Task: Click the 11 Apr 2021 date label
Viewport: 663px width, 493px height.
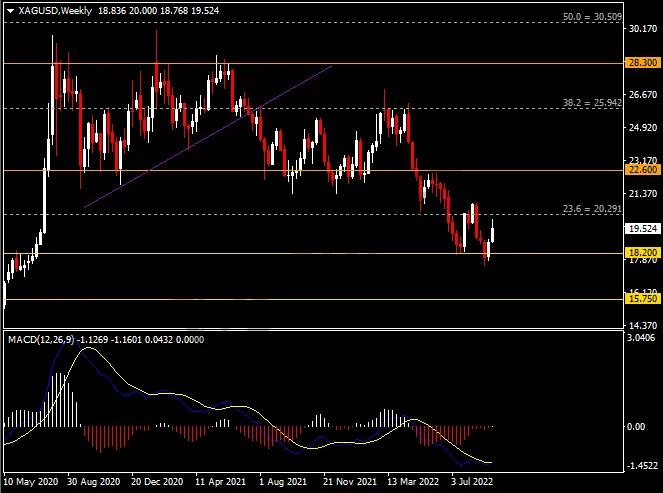Action: (223, 481)
